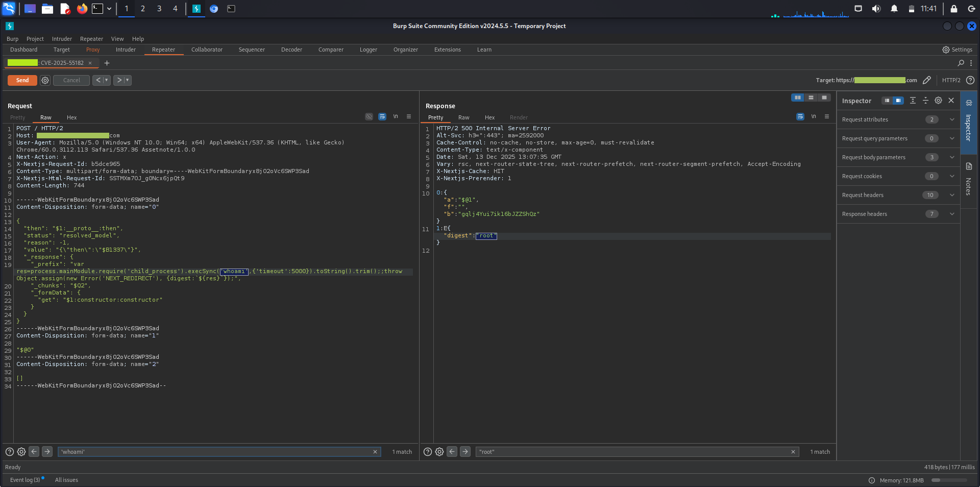This screenshot has height=487, width=980.
Task: Open Burp Settings in the top bar
Action: [x=957, y=50]
